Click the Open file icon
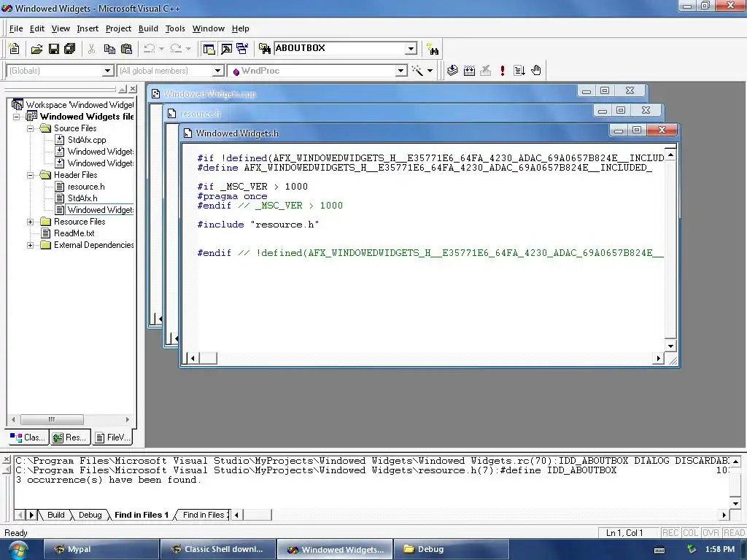The height and width of the screenshot is (560, 747). pyautogui.click(x=36, y=49)
